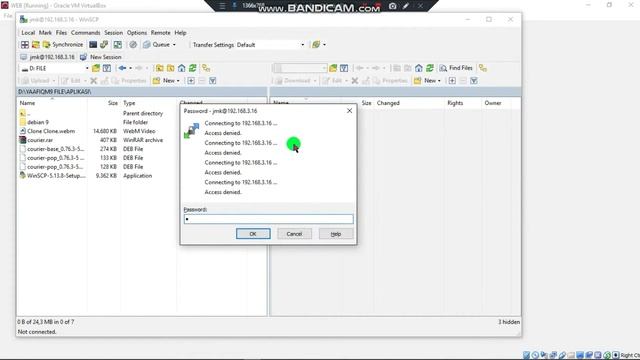This screenshot has height=360, width=640.
Task: Open the Queue toolbar button
Action: pos(157,44)
